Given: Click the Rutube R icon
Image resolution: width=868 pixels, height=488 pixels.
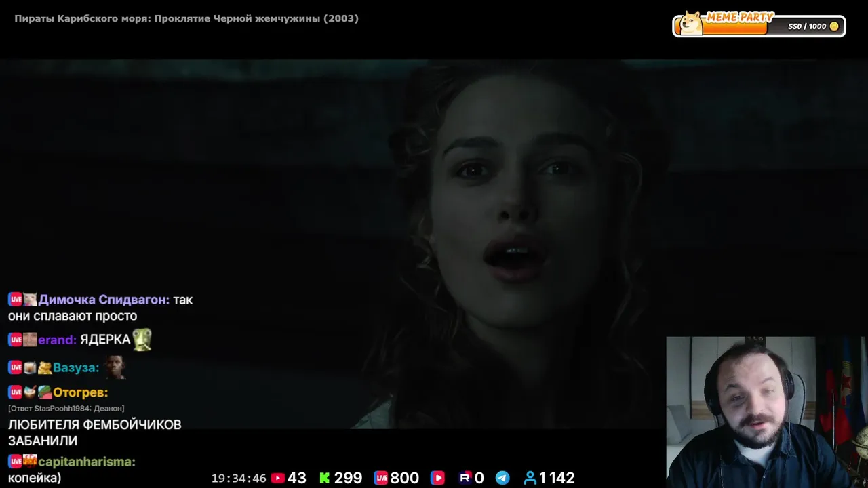Looking at the screenshot, I should tap(465, 478).
